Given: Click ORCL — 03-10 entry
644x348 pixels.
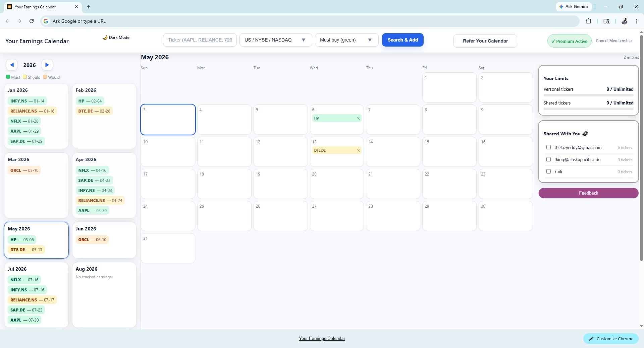Looking at the screenshot, I should (24, 170).
